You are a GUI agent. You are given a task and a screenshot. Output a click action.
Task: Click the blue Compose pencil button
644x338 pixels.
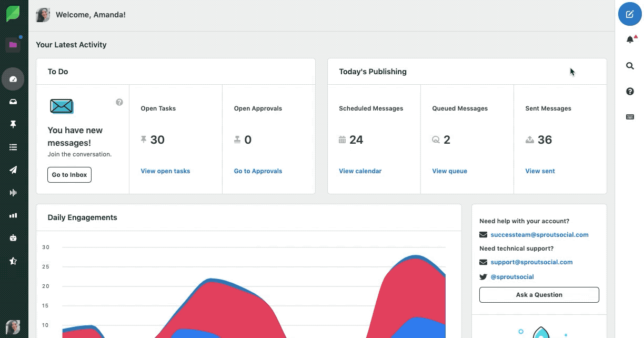pos(630,14)
